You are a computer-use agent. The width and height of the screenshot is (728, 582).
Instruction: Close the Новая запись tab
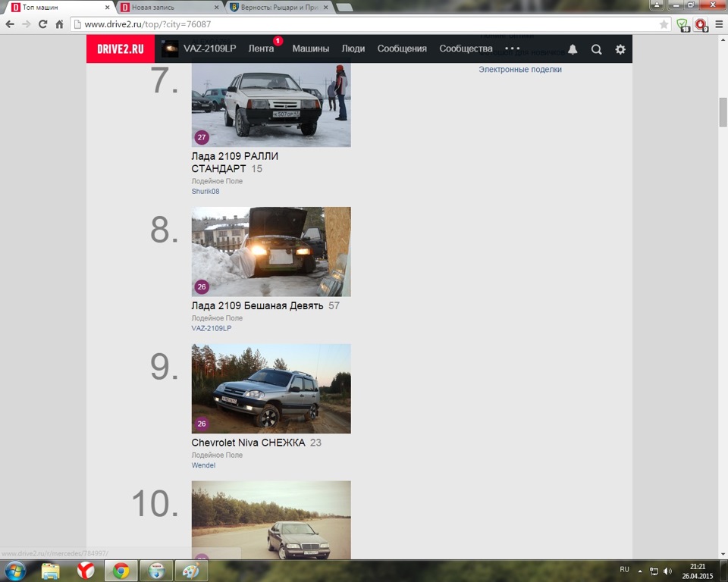(x=216, y=8)
